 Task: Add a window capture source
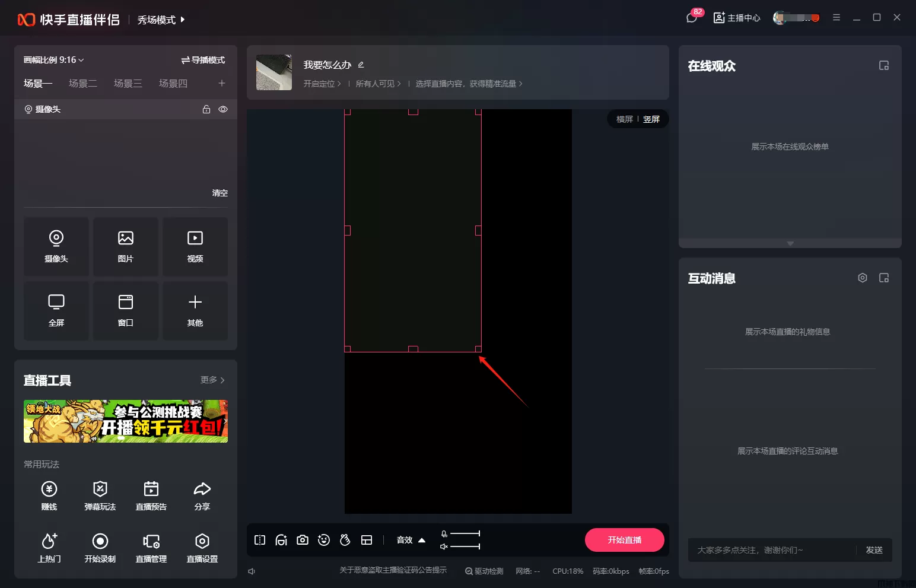[x=126, y=310]
